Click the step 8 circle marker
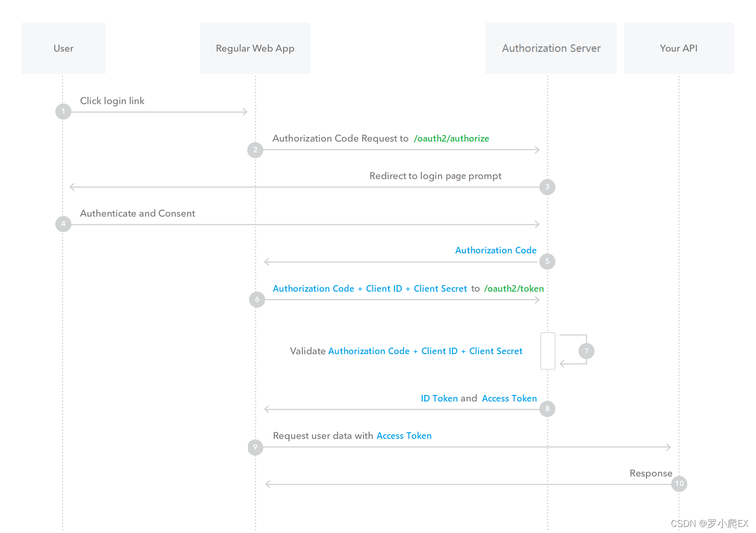Image resolution: width=756 pixels, height=533 pixels. [547, 409]
